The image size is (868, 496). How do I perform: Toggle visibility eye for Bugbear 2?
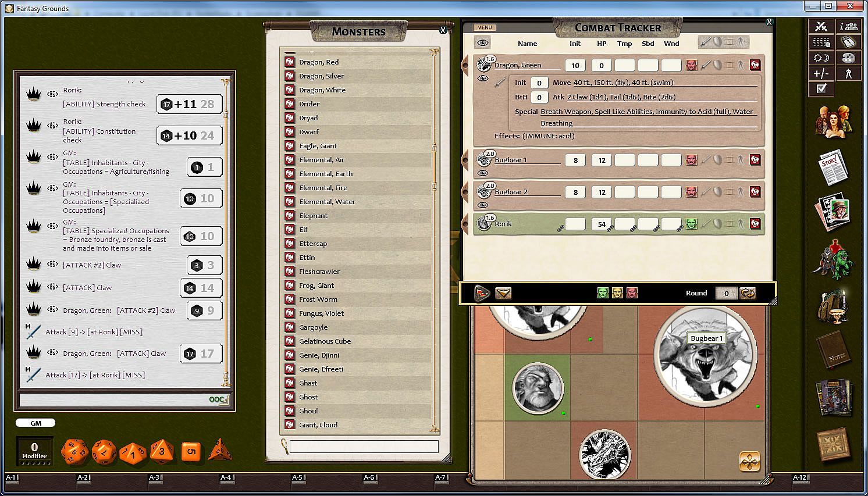[x=483, y=205]
